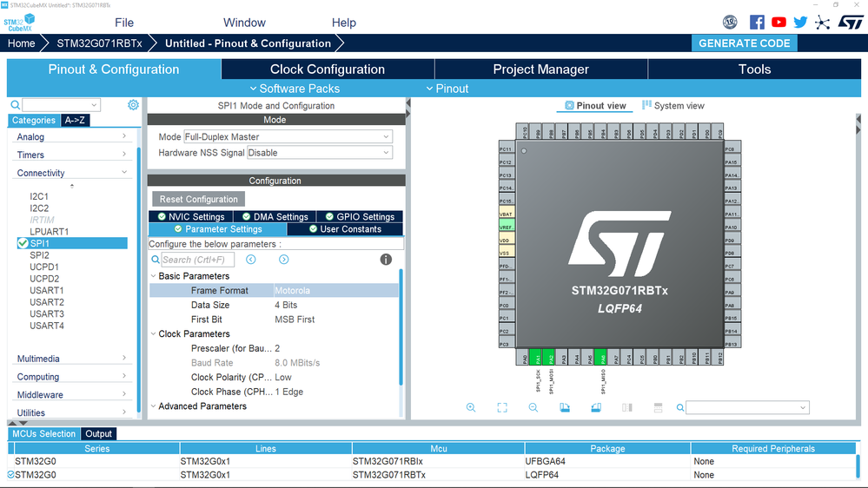Open the YouTube icon link
Screen dimensions: 868x488
(x=779, y=22)
